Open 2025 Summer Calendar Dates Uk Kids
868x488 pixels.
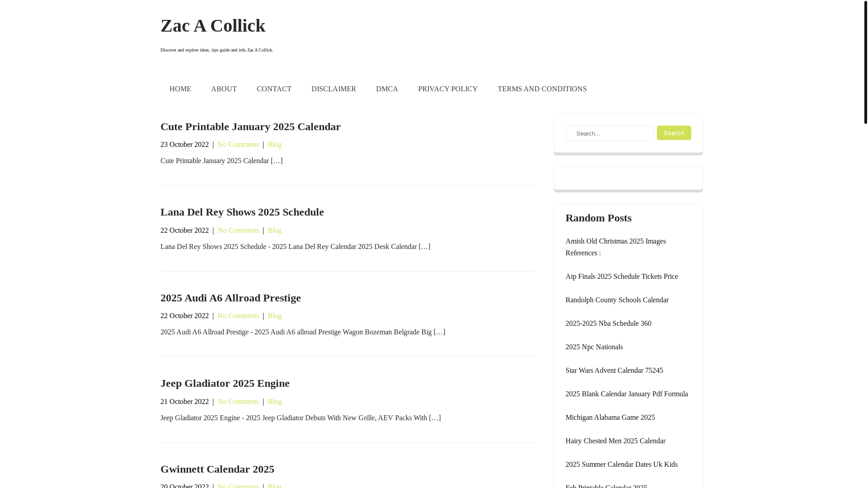[x=622, y=465]
